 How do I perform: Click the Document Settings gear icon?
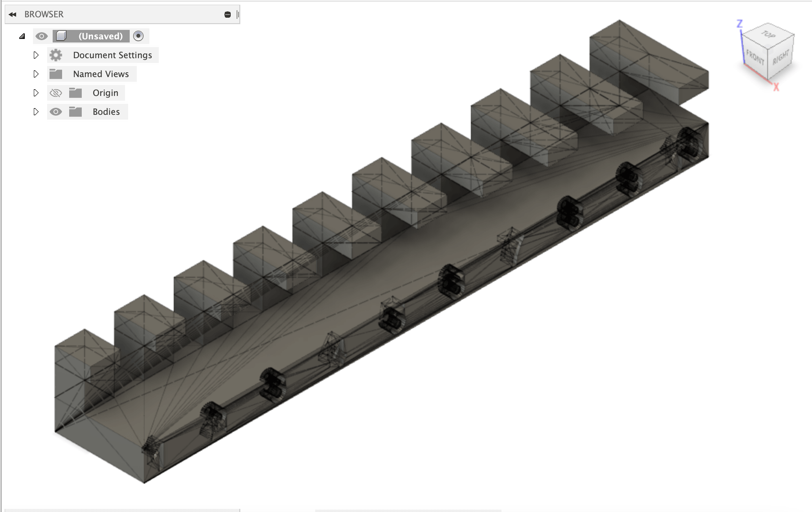click(x=56, y=55)
